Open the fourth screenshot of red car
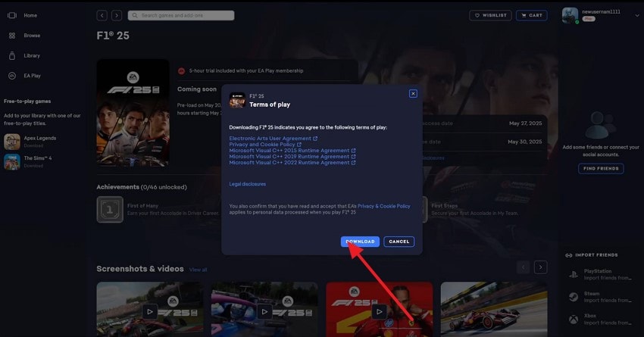644x337 pixels. 494,310
